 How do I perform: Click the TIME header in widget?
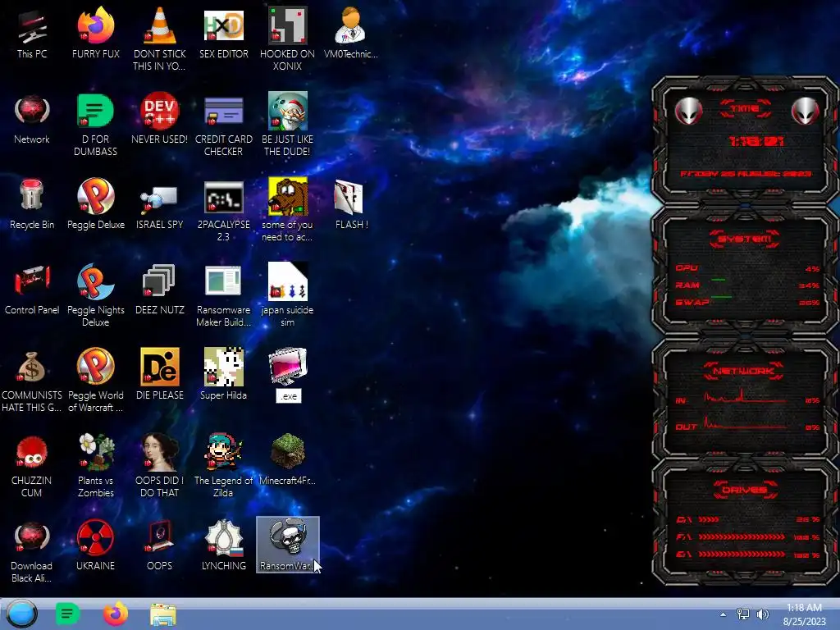pos(745,108)
